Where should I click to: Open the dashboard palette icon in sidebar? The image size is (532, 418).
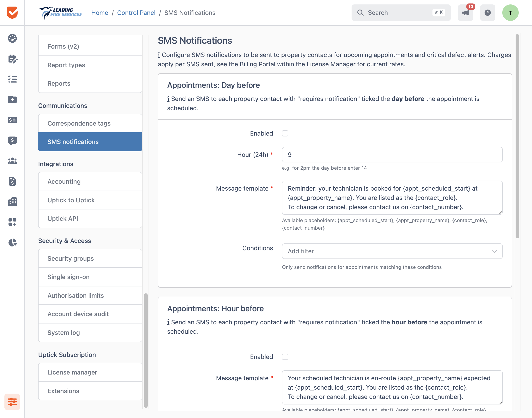(x=12, y=38)
